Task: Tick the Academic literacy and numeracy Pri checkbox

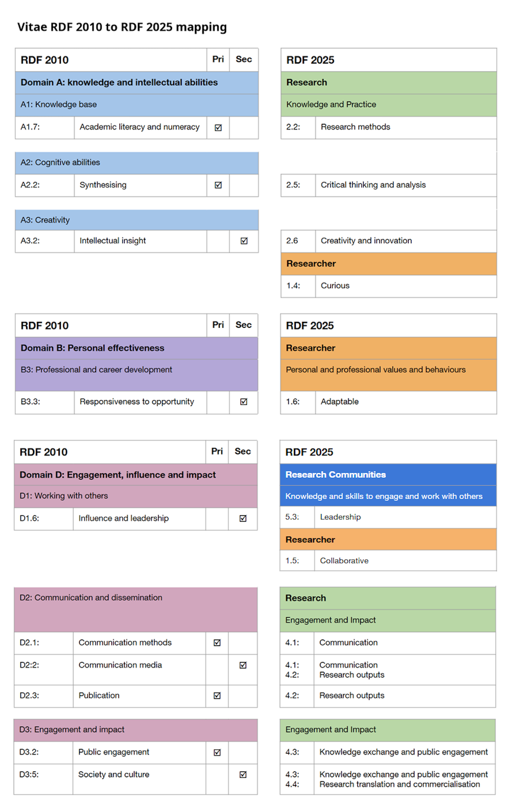Action: pos(218,128)
